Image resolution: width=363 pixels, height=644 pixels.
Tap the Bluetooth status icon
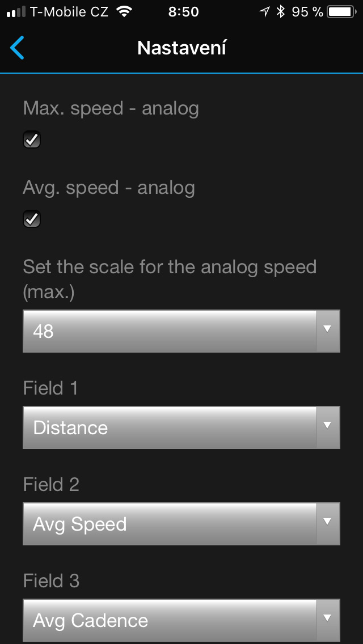[280, 12]
